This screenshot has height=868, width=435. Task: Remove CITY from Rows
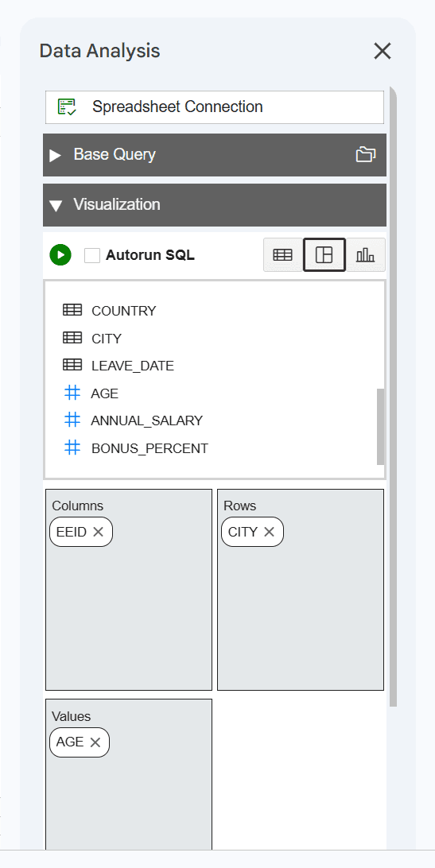[269, 532]
